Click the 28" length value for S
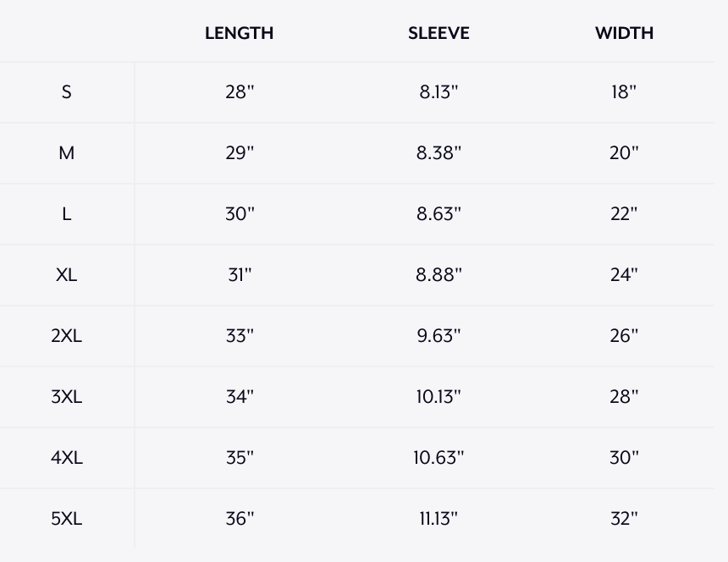728x562 pixels. tap(240, 92)
